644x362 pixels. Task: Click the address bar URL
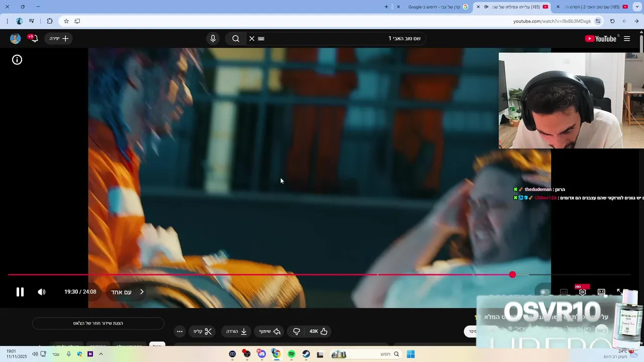click(x=552, y=21)
